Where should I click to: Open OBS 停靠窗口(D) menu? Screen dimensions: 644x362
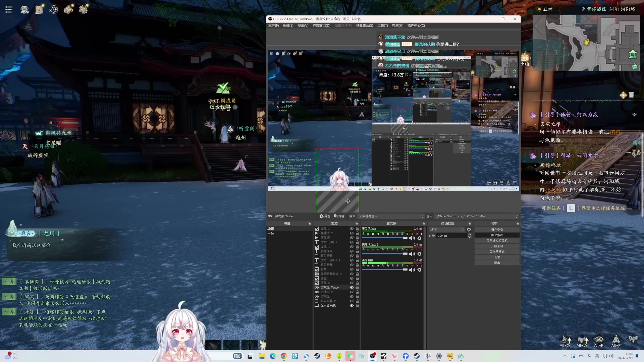tap(321, 25)
